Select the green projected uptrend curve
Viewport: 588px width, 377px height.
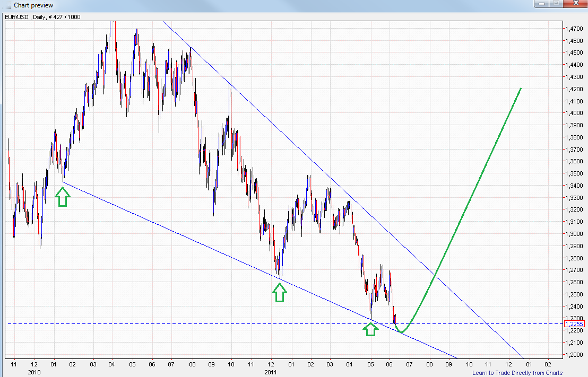[478, 186]
